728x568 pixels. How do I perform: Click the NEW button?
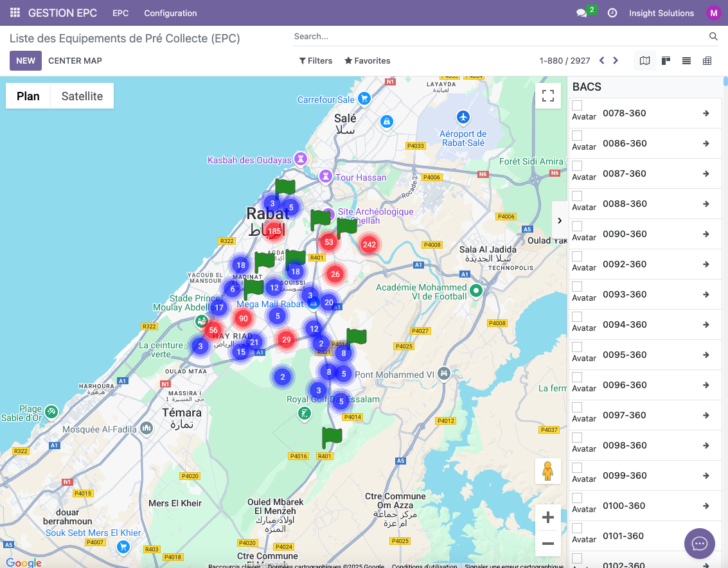coord(26,61)
